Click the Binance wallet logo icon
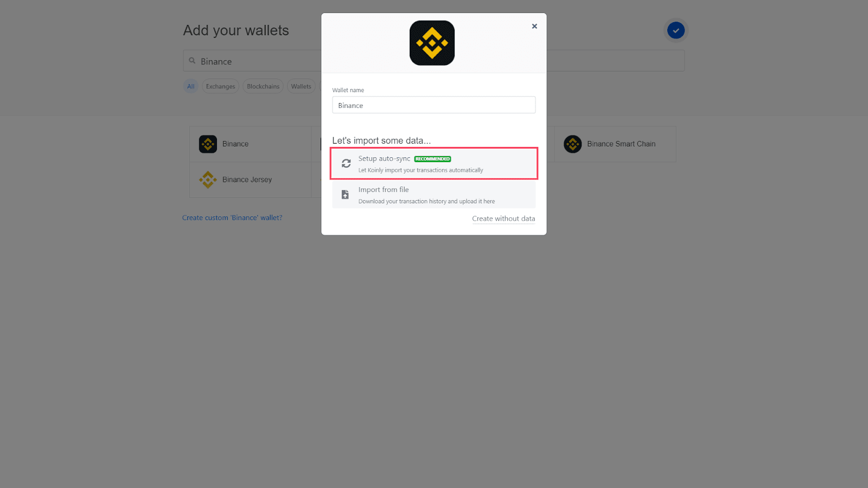 point(208,144)
